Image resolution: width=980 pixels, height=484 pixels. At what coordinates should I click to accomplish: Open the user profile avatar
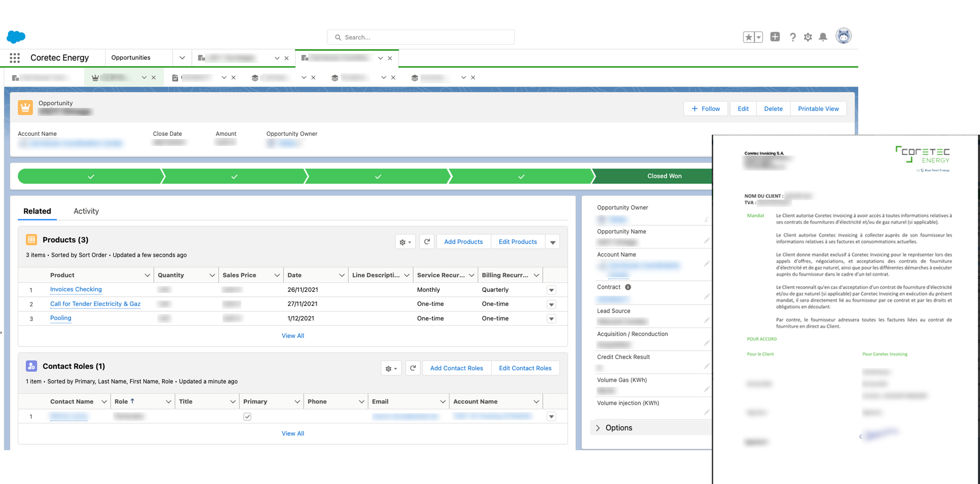coord(843,36)
